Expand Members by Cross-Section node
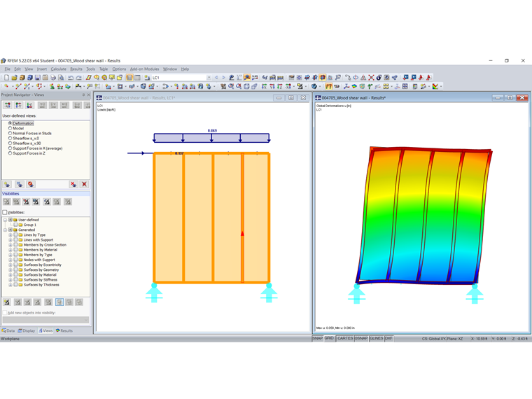 click(x=10, y=245)
